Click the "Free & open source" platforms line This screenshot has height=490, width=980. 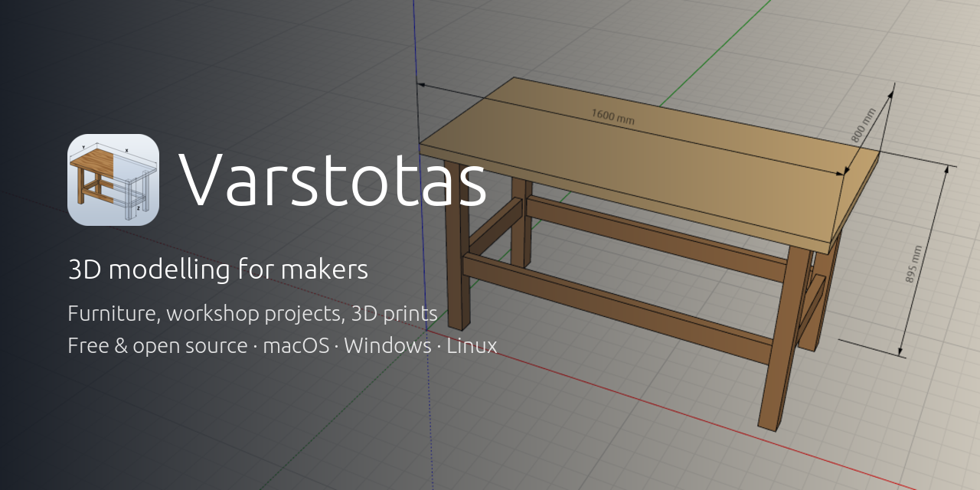[283, 345]
